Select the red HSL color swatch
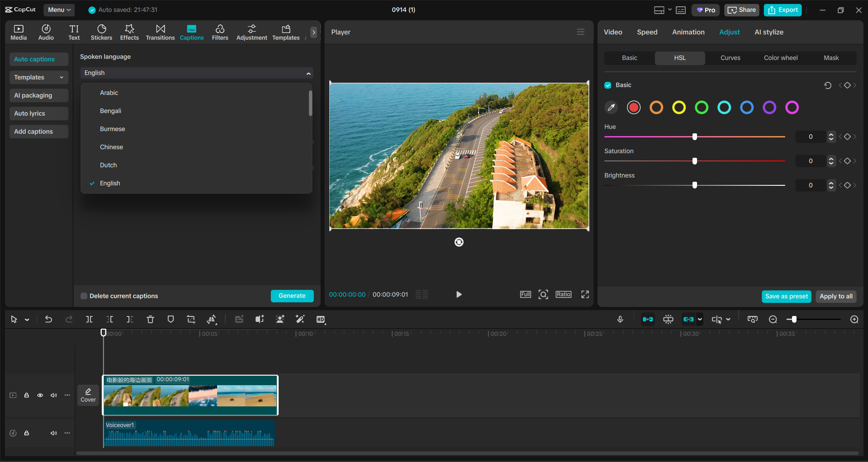Viewport: 868px width, 462px height. 633,107
